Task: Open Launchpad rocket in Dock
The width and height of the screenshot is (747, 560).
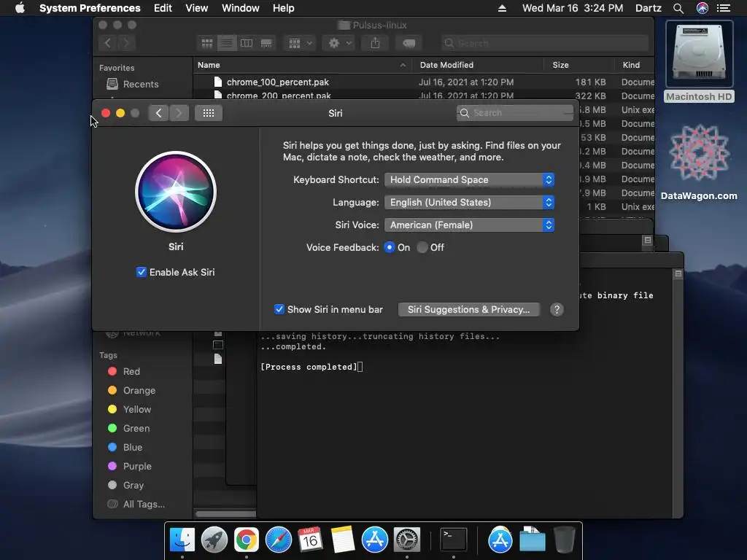Action: 214,540
